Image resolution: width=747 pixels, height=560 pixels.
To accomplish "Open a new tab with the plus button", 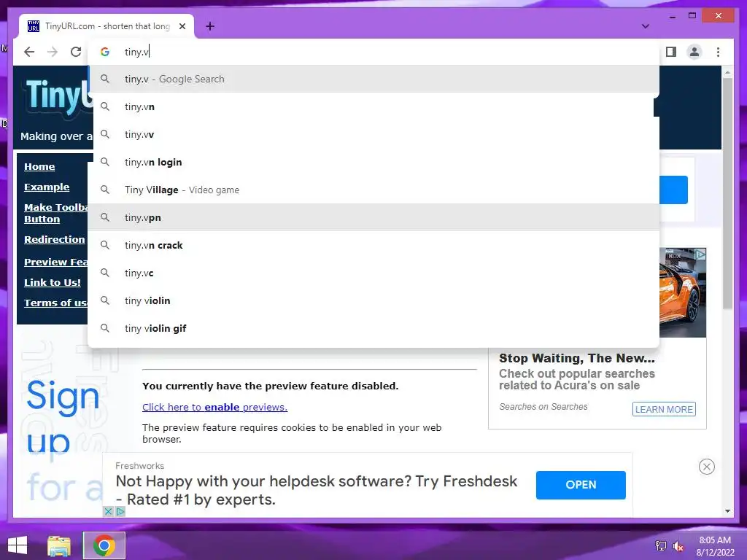I will click(x=210, y=26).
